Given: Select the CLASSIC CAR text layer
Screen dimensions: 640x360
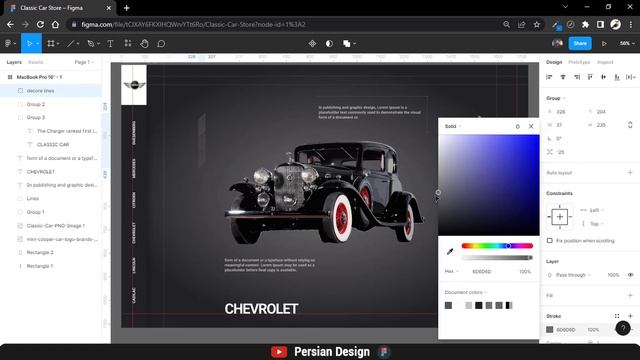Looking at the screenshot, I should pos(53,144).
